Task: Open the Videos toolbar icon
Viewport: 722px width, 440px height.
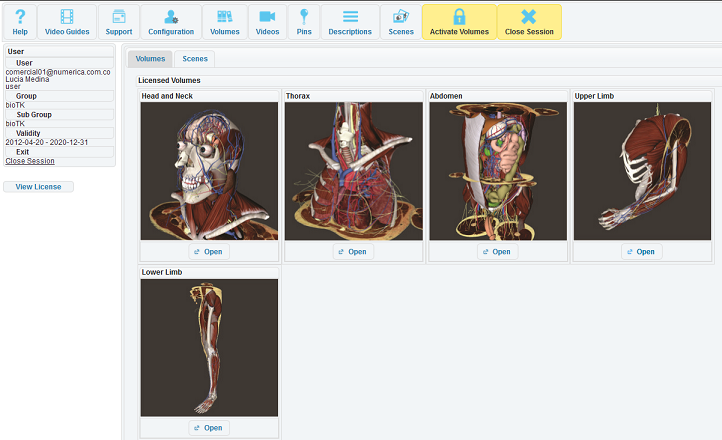Action: 268,22
